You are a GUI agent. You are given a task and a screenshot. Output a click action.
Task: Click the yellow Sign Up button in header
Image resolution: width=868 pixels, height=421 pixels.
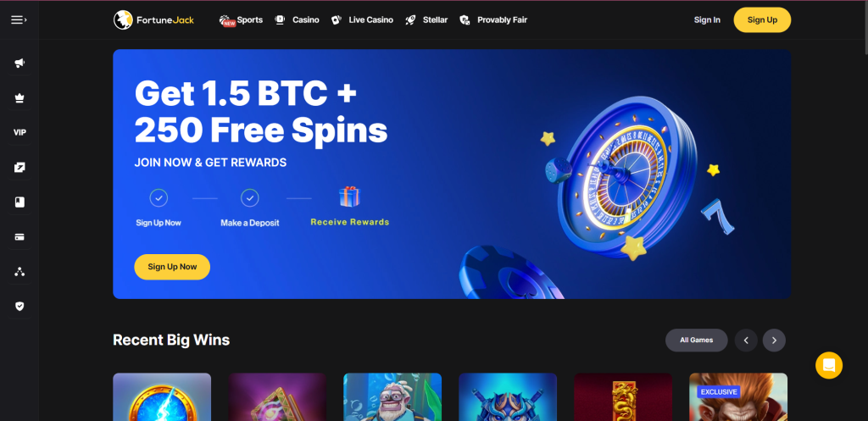pyautogui.click(x=762, y=20)
